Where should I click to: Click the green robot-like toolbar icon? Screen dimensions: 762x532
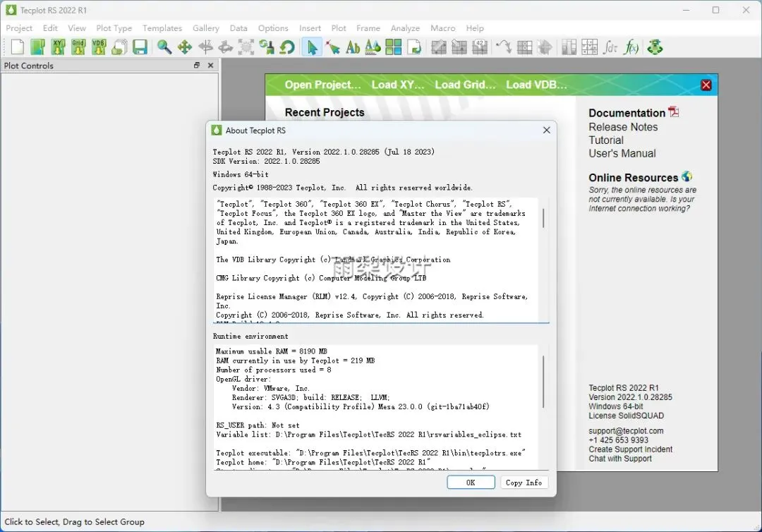click(x=655, y=47)
